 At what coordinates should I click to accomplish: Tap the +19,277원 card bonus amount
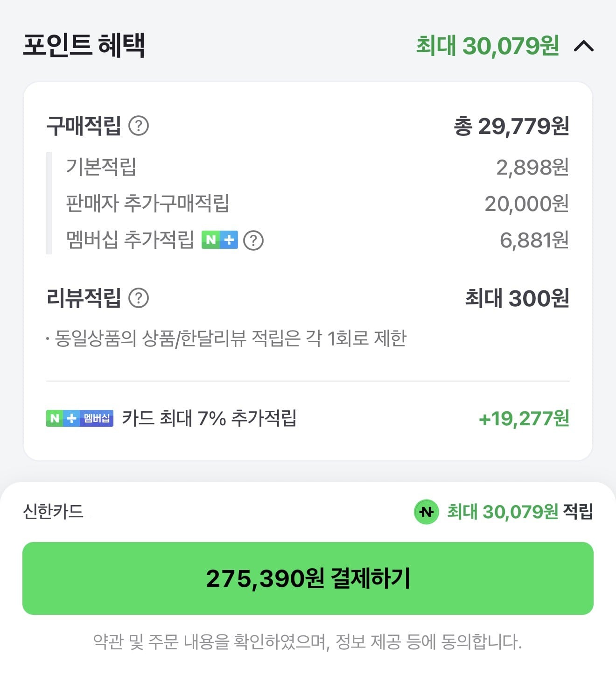(524, 419)
